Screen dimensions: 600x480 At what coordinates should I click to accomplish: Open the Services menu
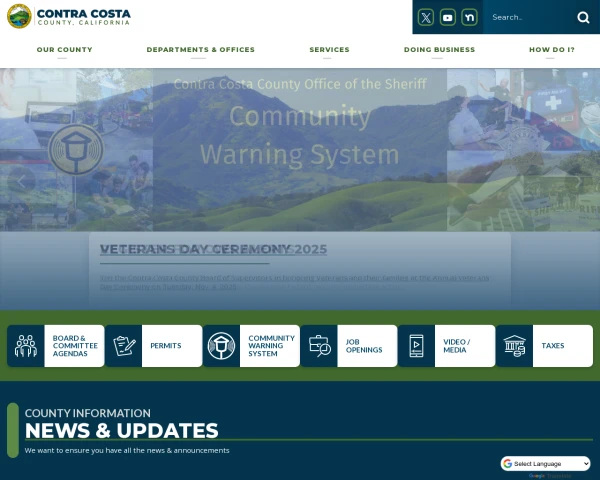pyautogui.click(x=329, y=50)
